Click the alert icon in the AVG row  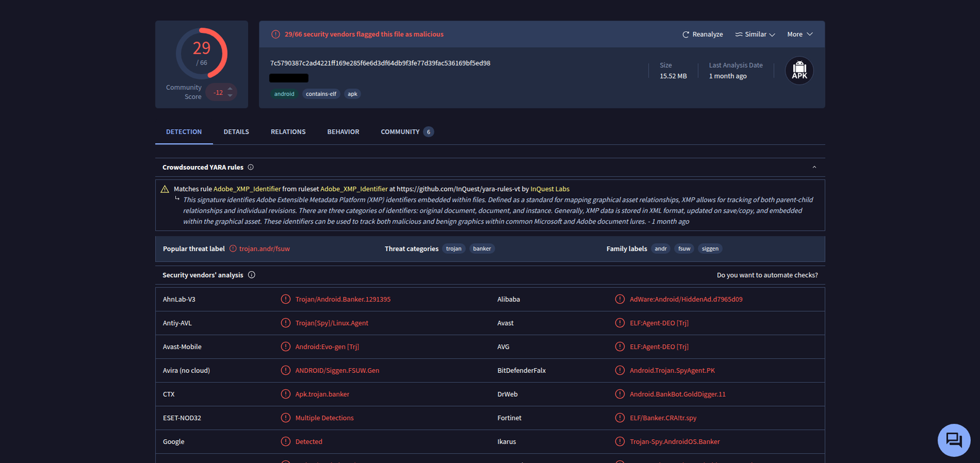[x=620, y=347]
